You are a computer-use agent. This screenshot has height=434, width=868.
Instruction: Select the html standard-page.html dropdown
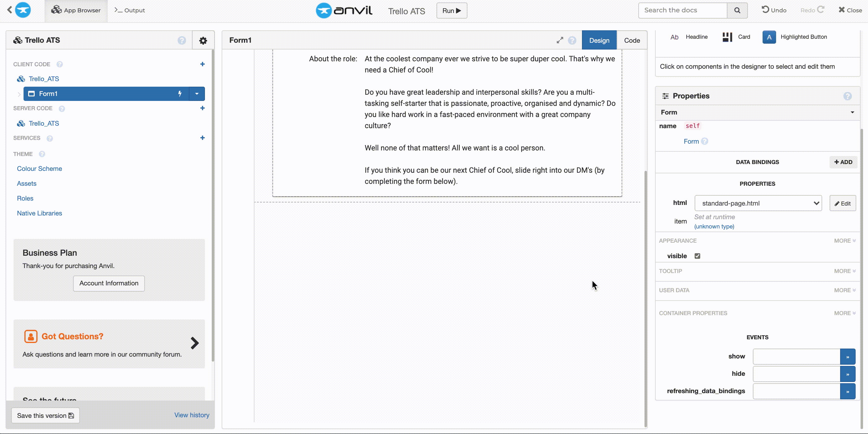click(758, 203)
